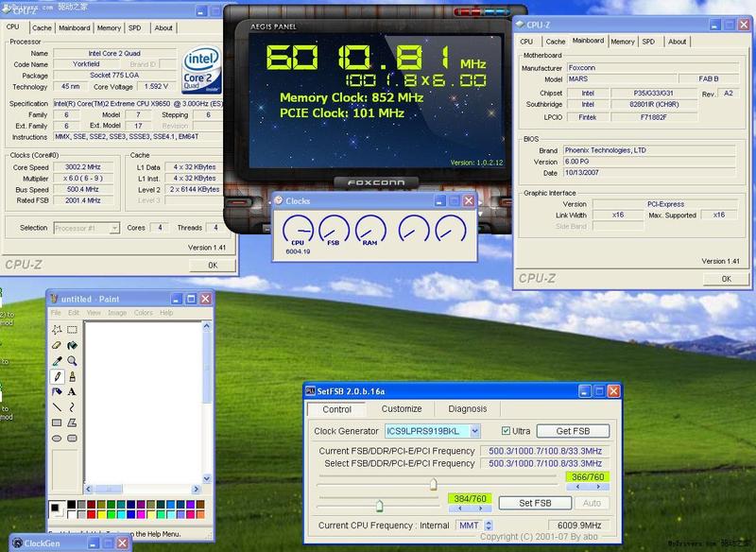Screen dimensions: 756x552
Task: Select the black color swatch in Paint palette
Action: pyautogui.click(x=72, y=505)
